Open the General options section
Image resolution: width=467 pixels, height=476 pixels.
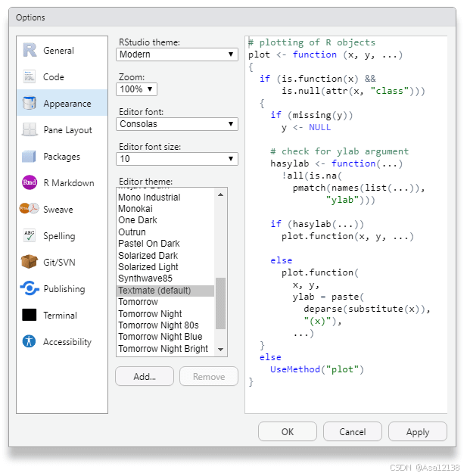point(62,50)
